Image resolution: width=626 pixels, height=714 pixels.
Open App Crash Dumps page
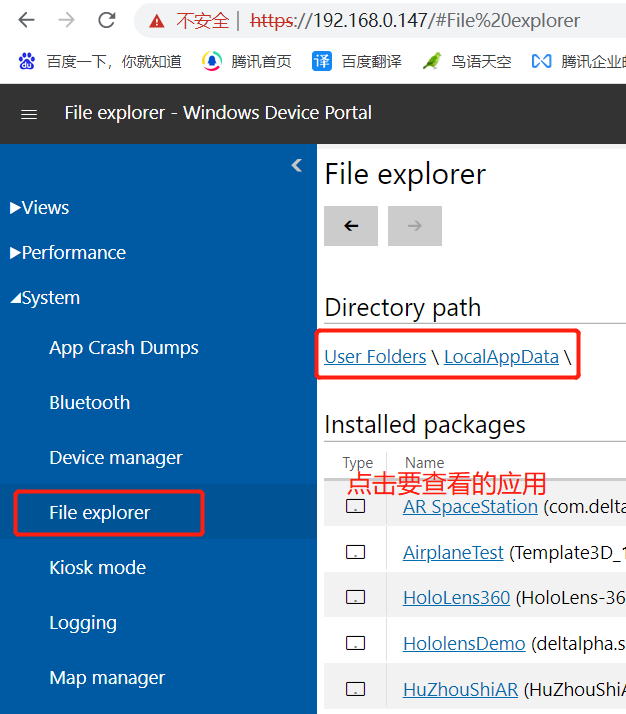(124, 348)
